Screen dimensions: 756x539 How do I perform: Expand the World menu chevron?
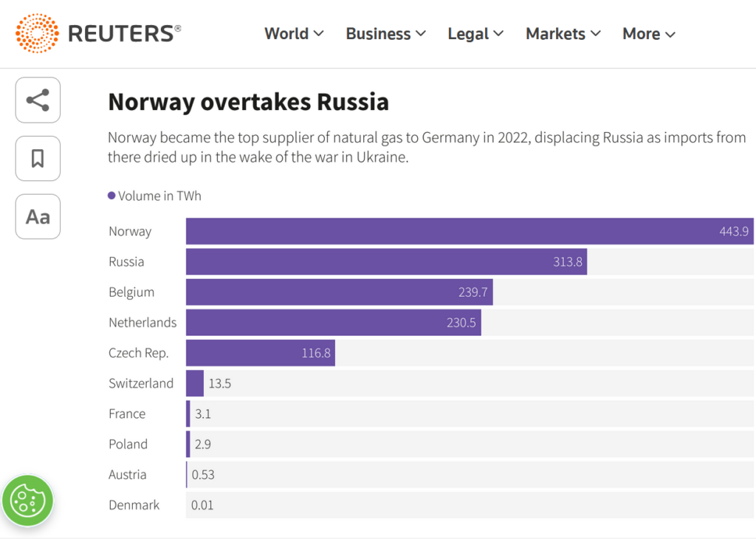pyautogui.click(x=319, y=33)
